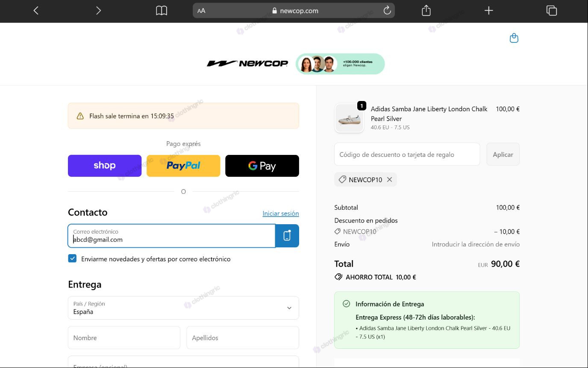Focus the discount code or gift card field
The width and height of the screenshot is (588, 368).
click(x=407, y=154)
